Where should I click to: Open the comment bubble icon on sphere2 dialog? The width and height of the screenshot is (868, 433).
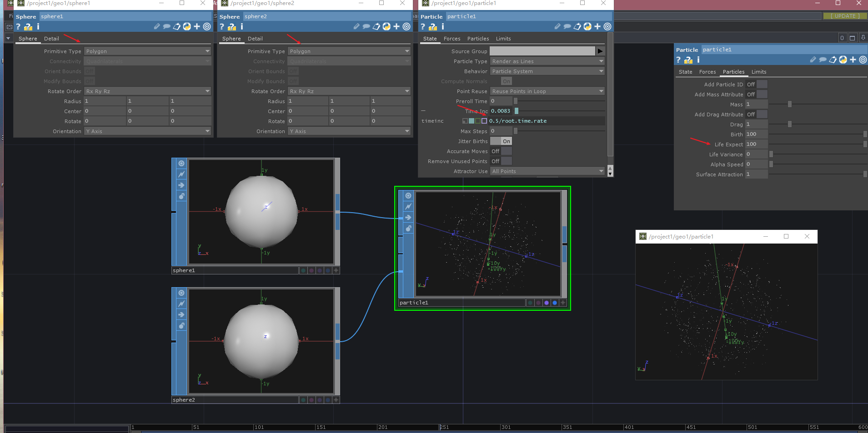coord(366,26)
